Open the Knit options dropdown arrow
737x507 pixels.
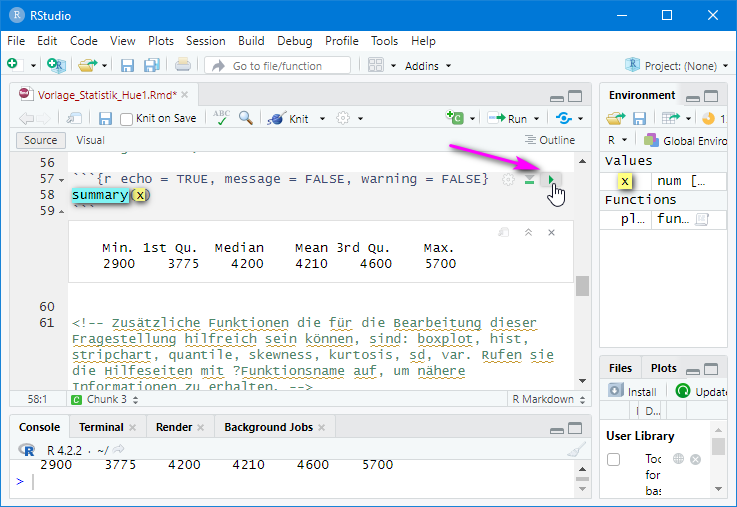click(x=322, y=119)
